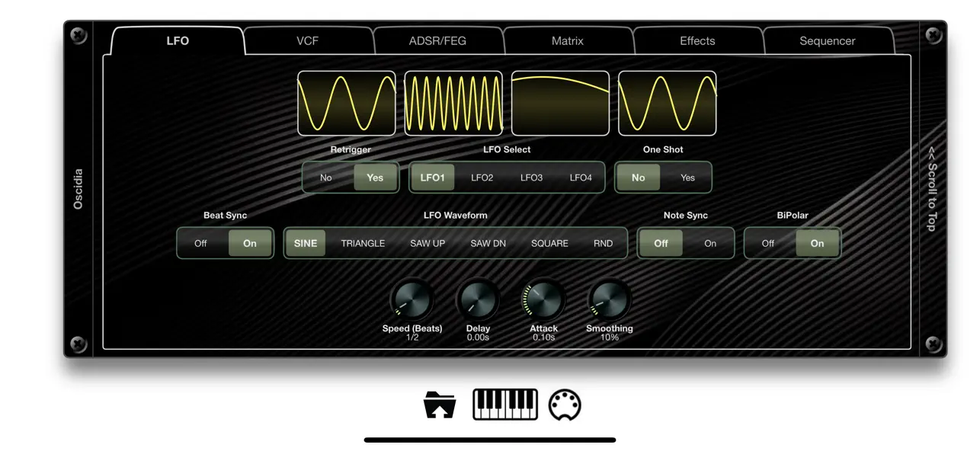Click the Attack knob

click(x=543, y=299)
